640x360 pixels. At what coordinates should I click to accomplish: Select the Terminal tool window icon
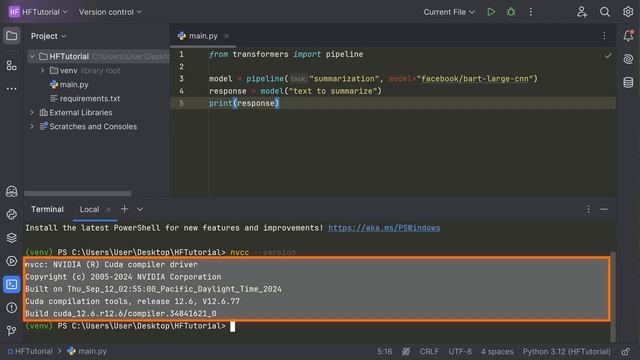[11, 284]
